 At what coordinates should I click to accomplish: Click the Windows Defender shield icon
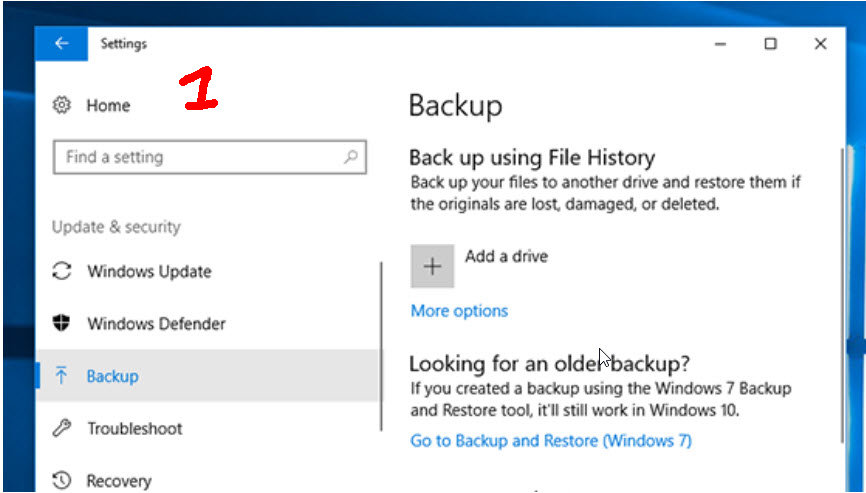coord(62,324)
